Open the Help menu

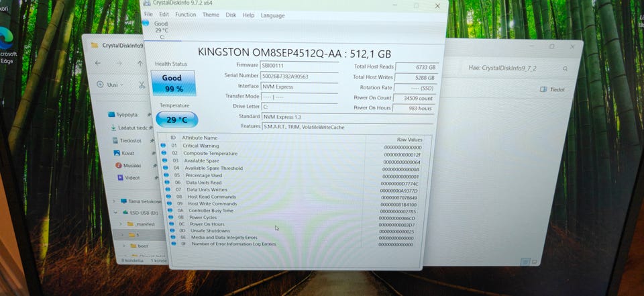pos(248,15)
